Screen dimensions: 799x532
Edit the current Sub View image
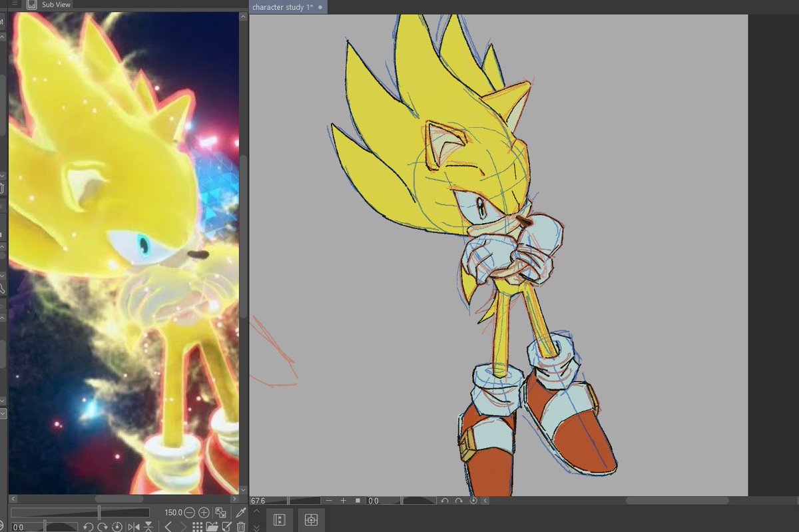tap(227, 527)
